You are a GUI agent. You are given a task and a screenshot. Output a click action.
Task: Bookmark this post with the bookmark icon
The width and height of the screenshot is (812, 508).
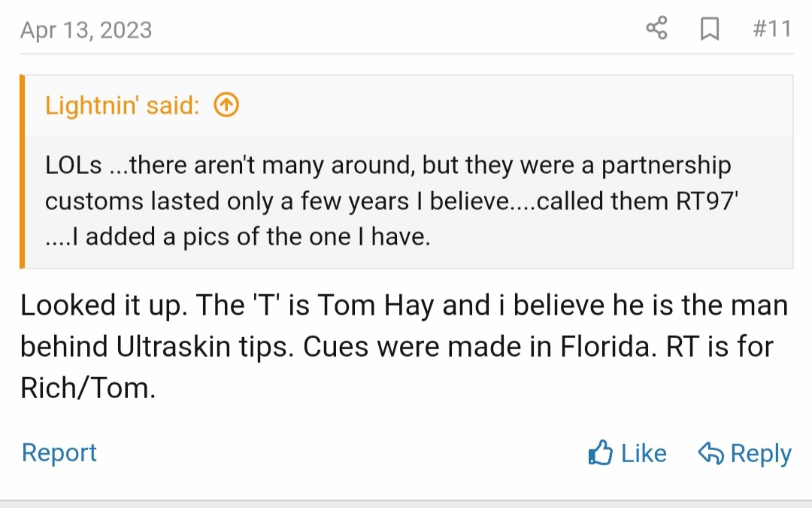[x=709, y=29]
